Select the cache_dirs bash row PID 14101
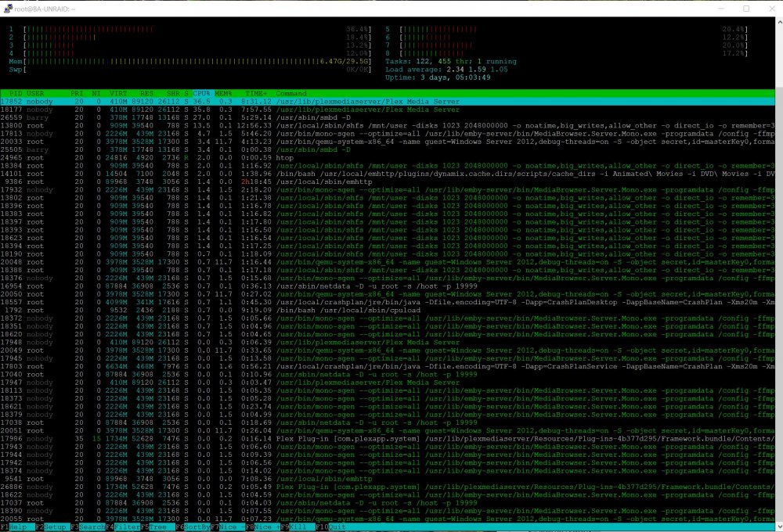 (388, 174)
